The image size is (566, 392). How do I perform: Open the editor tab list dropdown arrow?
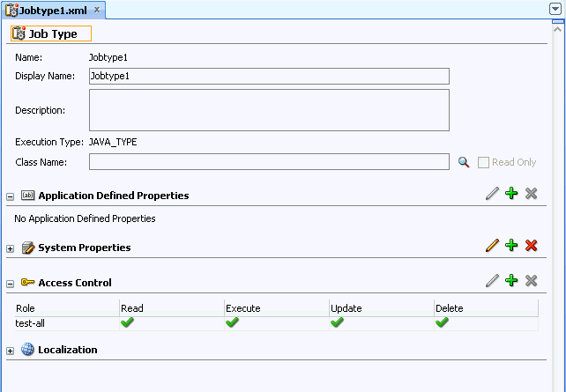tap(555, 9)
